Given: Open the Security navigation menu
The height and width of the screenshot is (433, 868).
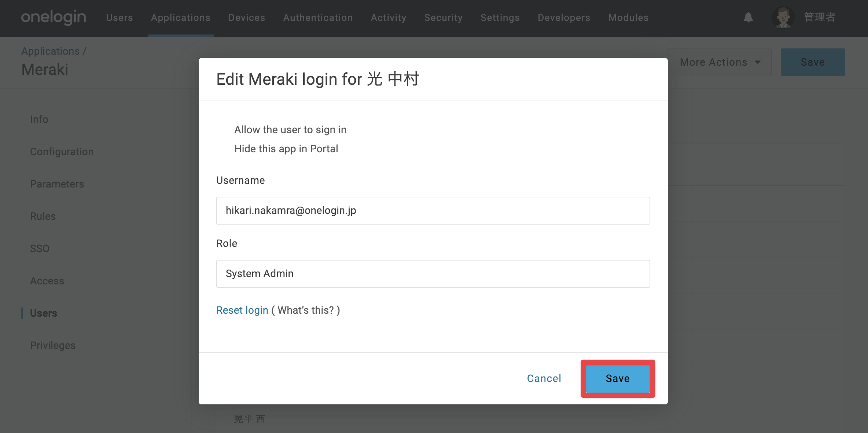Looking at the screenshot, I should click(x=444, y=18).
